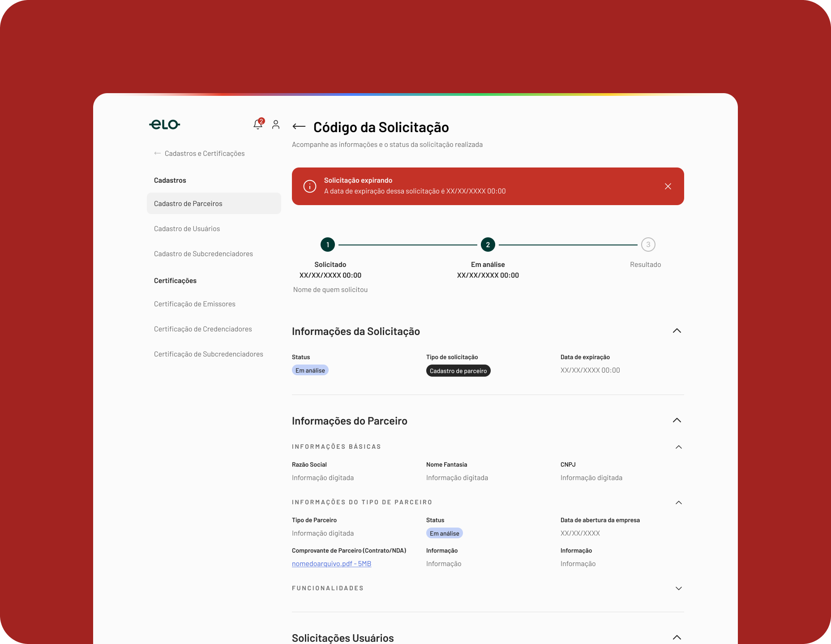Viewport: 831px width, 644px height.
Task: Click the Razão Social label
Action: point(309,465)
